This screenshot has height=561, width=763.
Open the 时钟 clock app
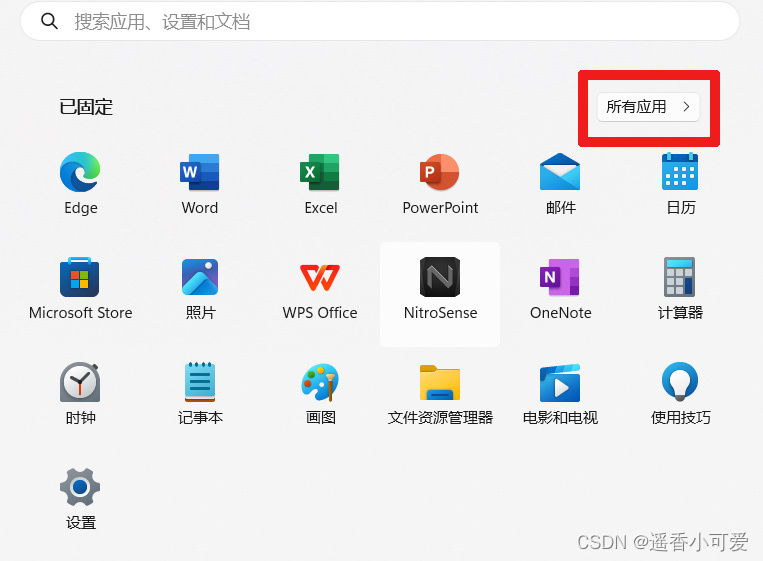pyautogui.click(x=80, y=382)
